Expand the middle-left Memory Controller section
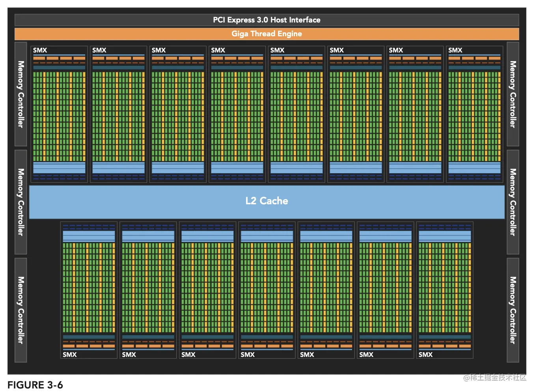 [x=20, y=203]
